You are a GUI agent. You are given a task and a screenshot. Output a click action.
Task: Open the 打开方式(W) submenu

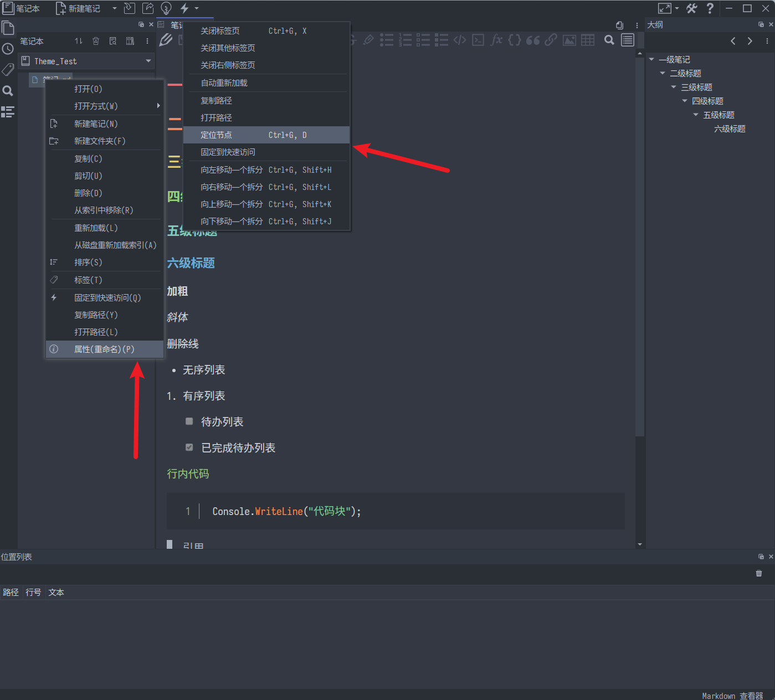pos(105,106)
